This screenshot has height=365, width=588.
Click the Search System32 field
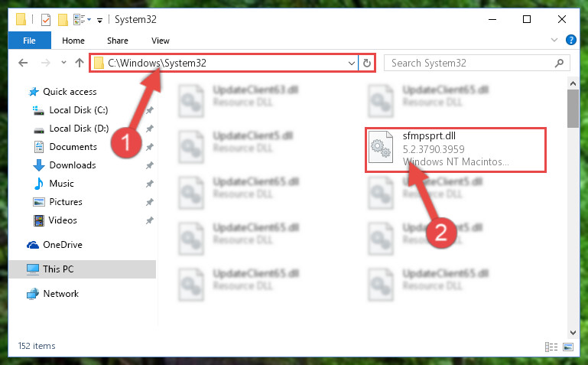click(470, 63)
